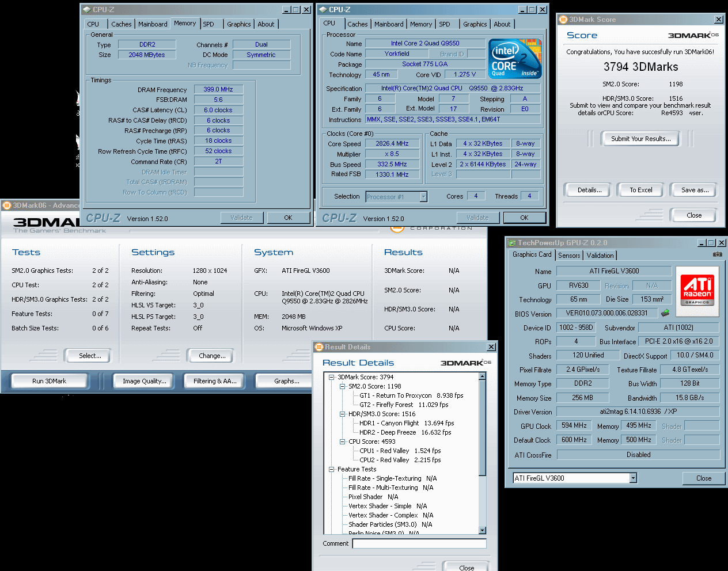This screenshot has height=571, width=728.
Task: Open the Memory tab in the right CPU-Z window
Action: pyautogui.click(x=421, y=24)
